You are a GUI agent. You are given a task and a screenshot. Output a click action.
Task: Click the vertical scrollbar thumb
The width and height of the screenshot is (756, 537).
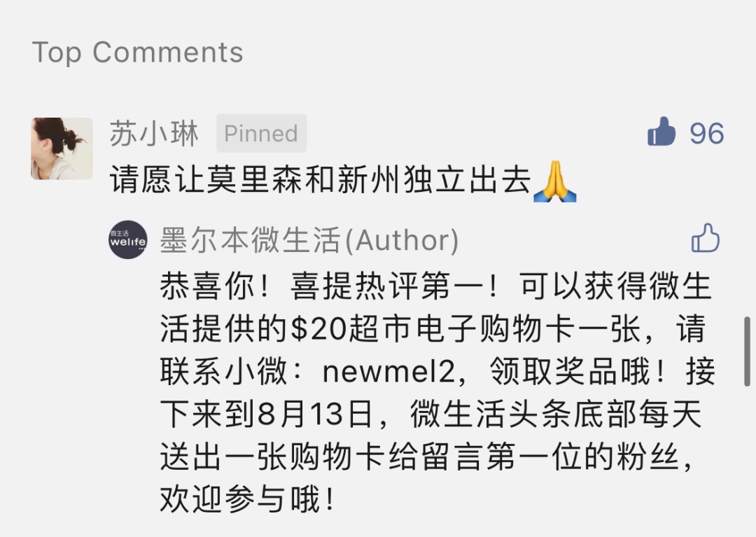(x=748, y=351)
